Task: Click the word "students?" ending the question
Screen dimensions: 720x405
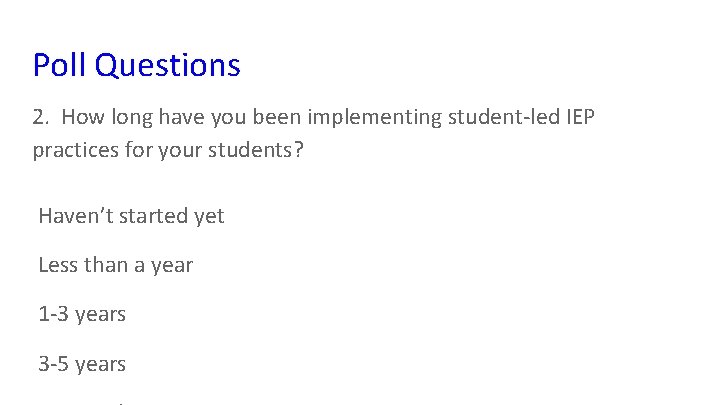Action: coord(266,151)
